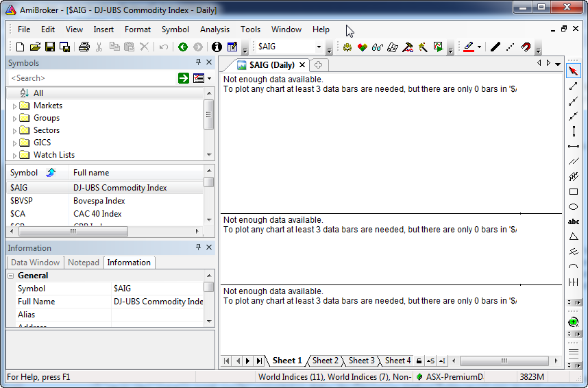This screenshot has height=388, width=588.
Task: Switch to the Notepad tab
Action: pos(84,263)
